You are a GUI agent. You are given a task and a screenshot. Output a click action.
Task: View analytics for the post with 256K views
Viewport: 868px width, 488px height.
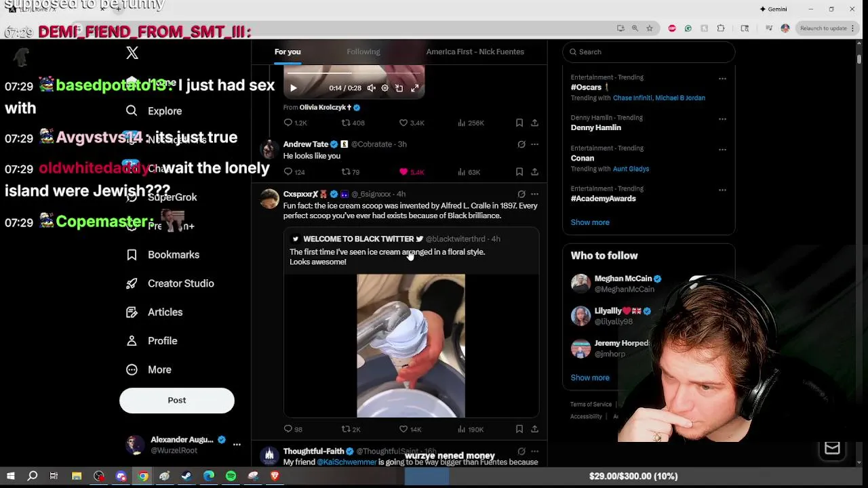[471, 123]
